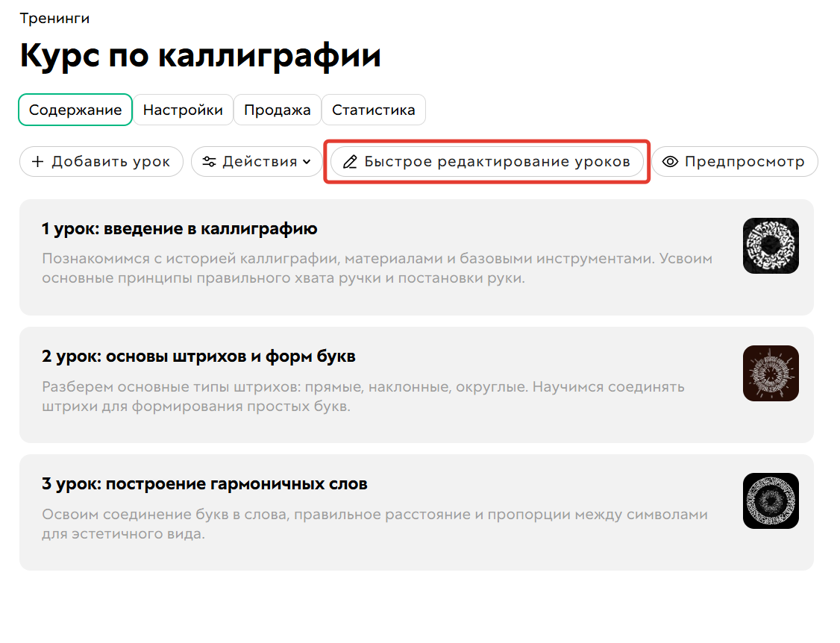Click the round thumbnail of lesson 2
The height and width of the screenshot is (643, 840).
[x=771, y=373]
